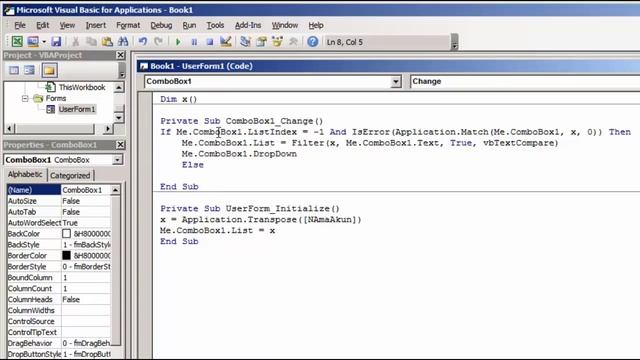
Task: Toggle Folders button in Project panel
Action: tap(49, 70)
